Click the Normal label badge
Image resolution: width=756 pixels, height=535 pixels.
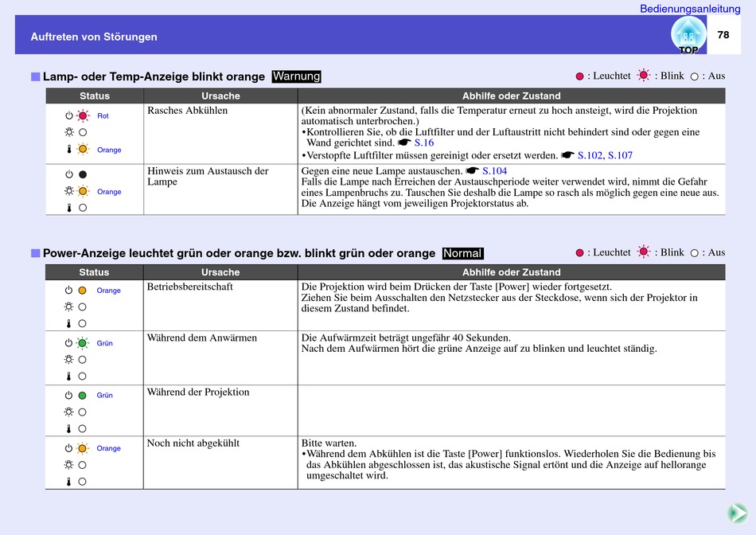[463, 253]
